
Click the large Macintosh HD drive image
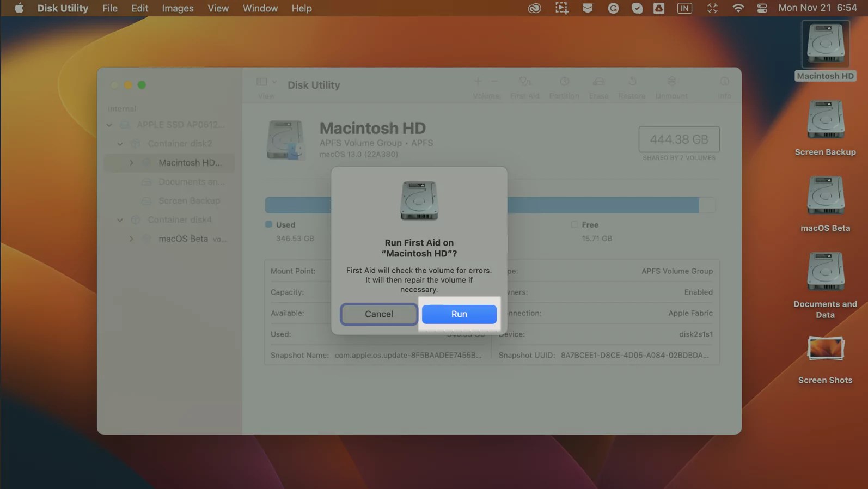[x=285, y=140]
